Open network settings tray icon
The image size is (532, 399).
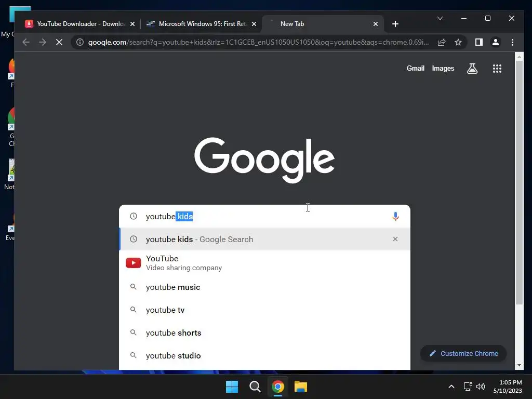coord(468,387)
